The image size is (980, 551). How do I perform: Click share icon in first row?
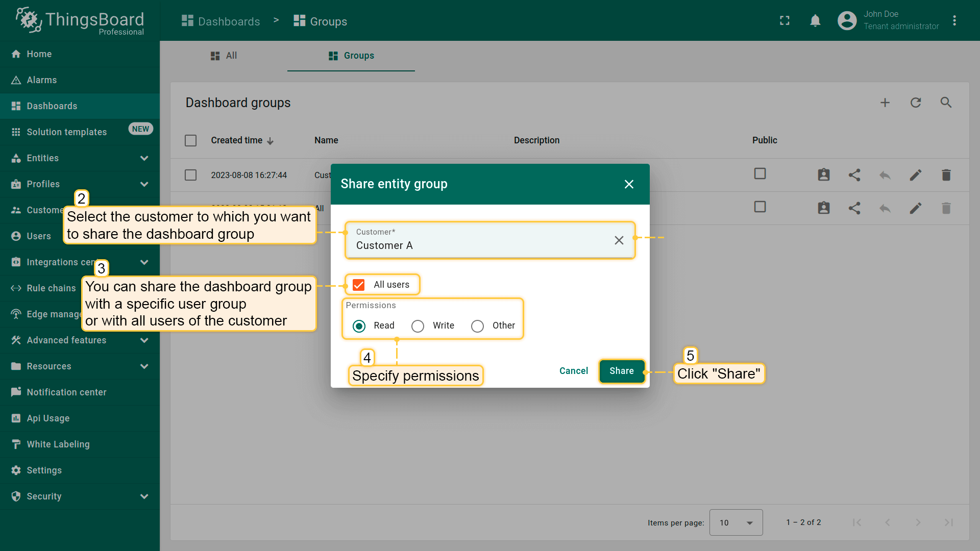coord(854,175)
